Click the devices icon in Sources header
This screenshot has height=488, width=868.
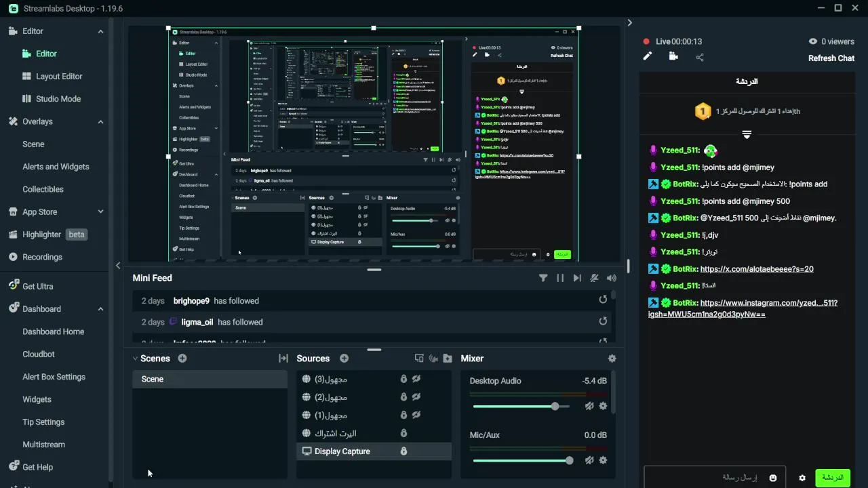[x=419, y=359]
